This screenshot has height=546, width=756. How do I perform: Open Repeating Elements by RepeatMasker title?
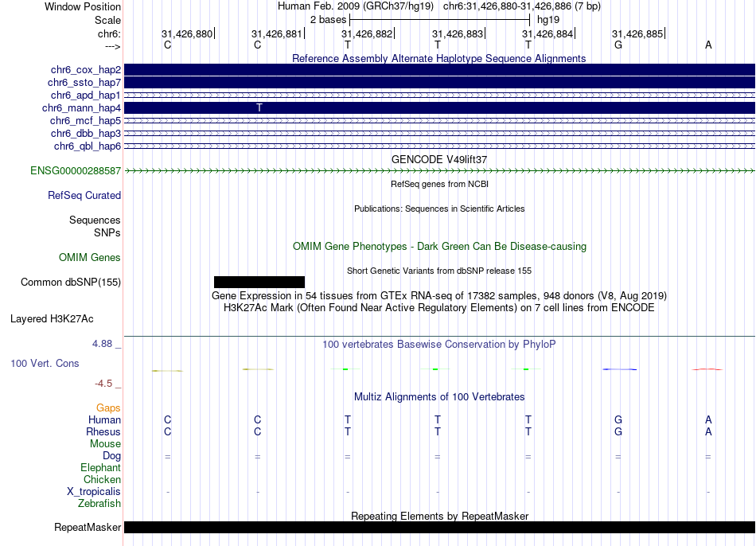pos(439,516)
